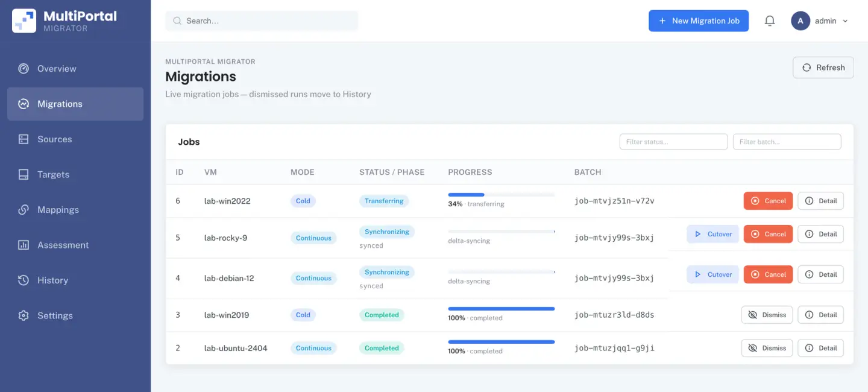Click the Mappings link icon in sidebar

pos(24,210)
